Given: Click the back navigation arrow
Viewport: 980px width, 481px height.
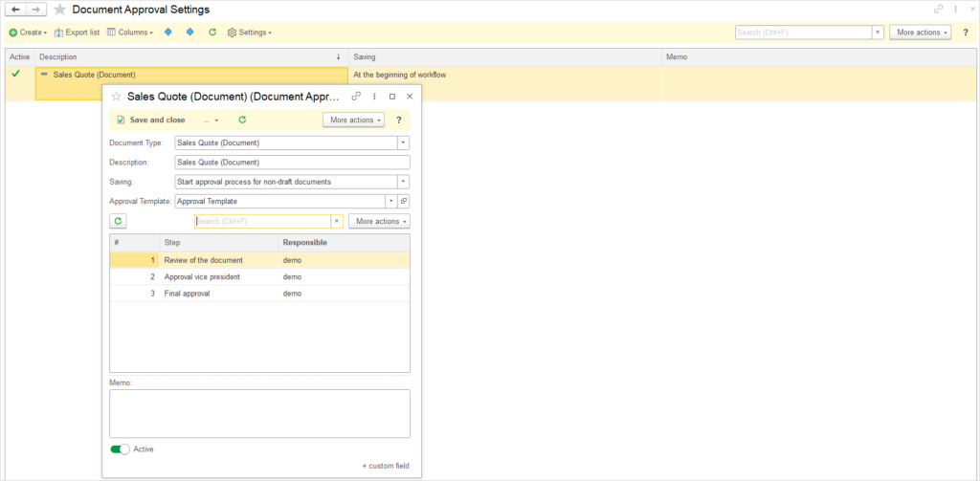Looking at the screenshot, I should pos(15,10).
